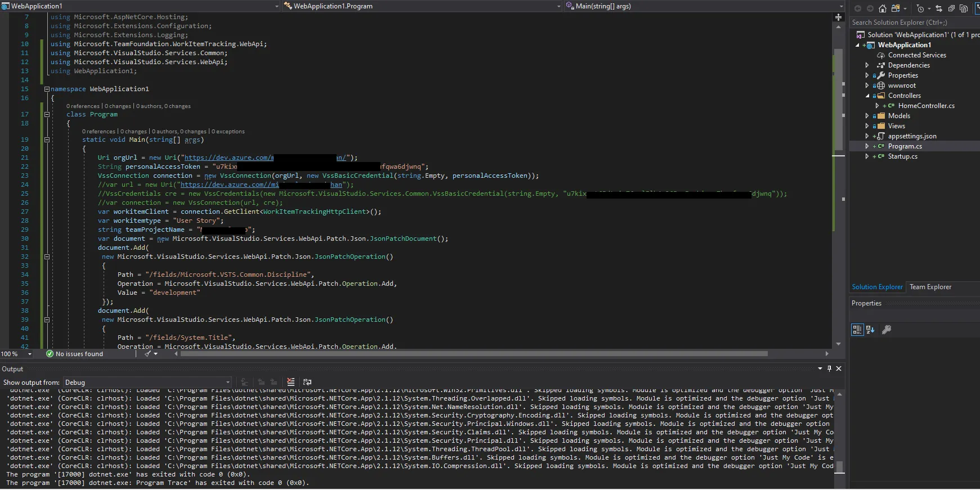The image size is (980, 490).
Task: Switch to the Team Explorer tab
Action: (x=930, y=287)
